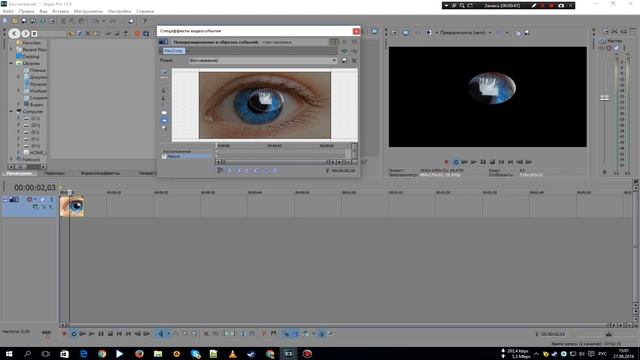Viewport: 640px width, 360px height.
Task: Toggle loop playback in timeline transport
Action: coord(73,333)
